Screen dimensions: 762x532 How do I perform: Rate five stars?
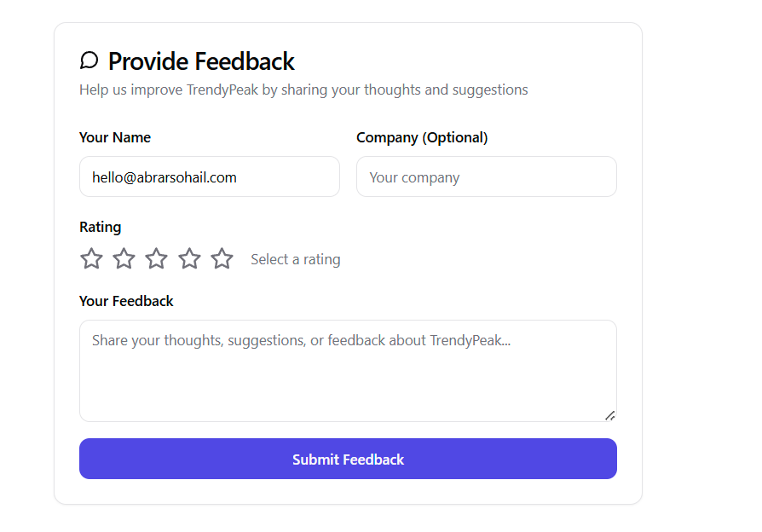coord(222,258)
